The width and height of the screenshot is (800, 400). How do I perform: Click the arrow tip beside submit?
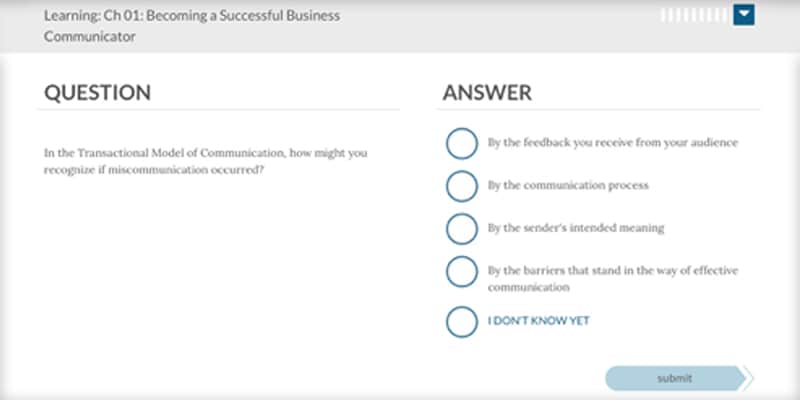(x=749, y=379)
